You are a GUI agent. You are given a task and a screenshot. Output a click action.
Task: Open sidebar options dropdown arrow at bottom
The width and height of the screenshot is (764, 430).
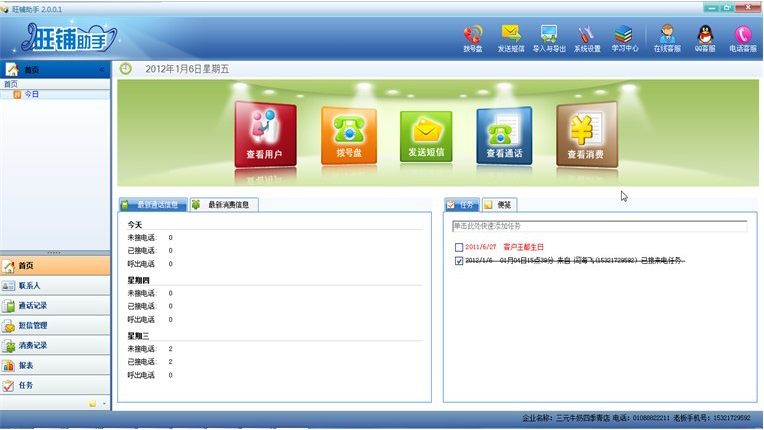point(103,403)
